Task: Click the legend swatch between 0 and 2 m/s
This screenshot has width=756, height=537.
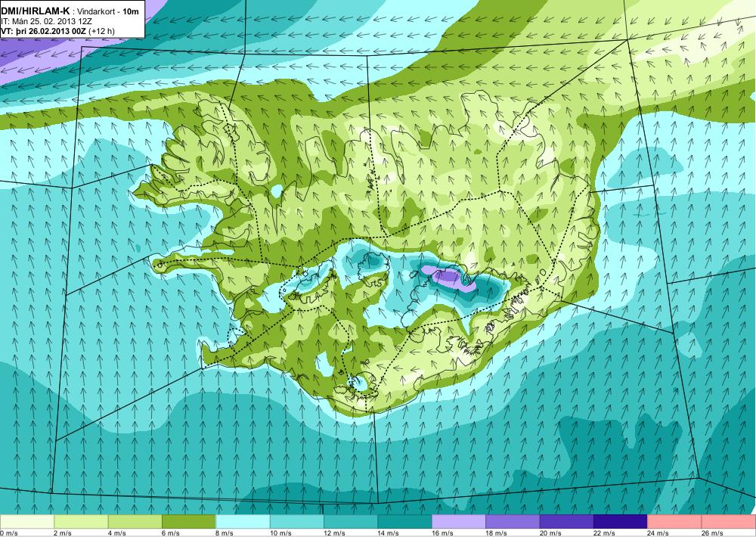Action: pyautogui.click(x=27, y=522)
